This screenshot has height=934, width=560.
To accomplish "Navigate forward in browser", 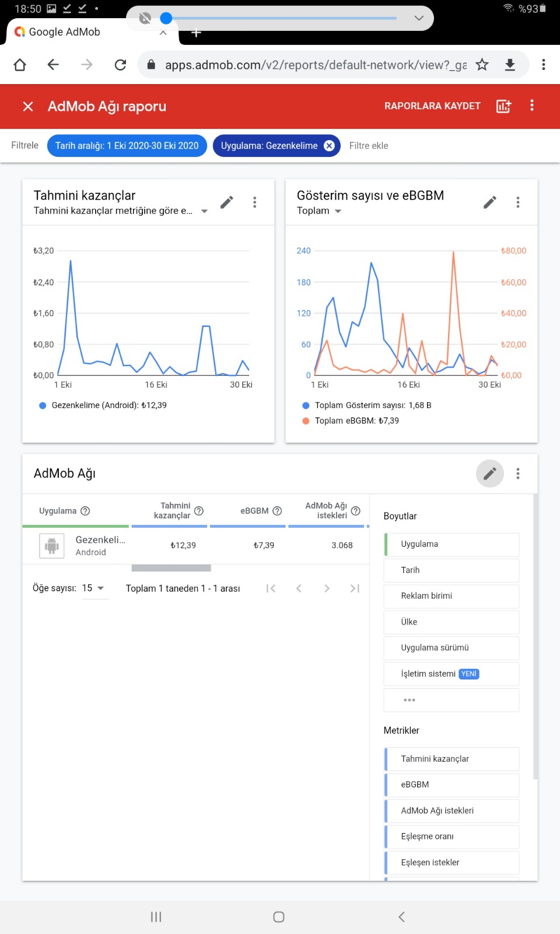I will (87, 65).
